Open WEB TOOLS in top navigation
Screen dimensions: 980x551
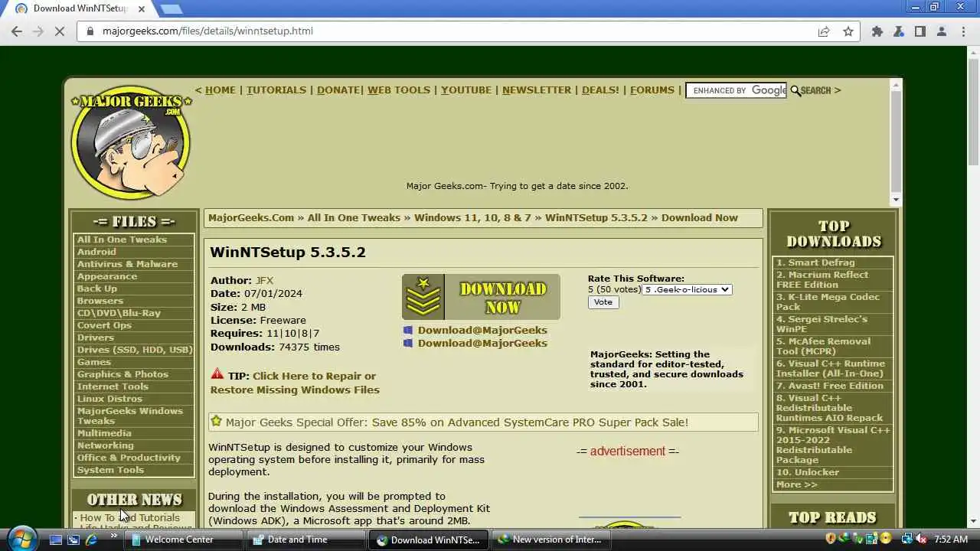399,90
